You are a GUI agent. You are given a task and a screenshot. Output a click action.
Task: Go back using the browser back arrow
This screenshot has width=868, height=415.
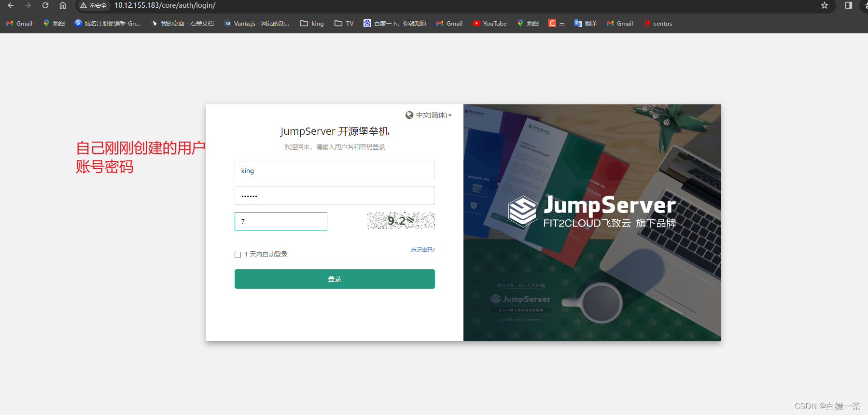pos(11,5)
